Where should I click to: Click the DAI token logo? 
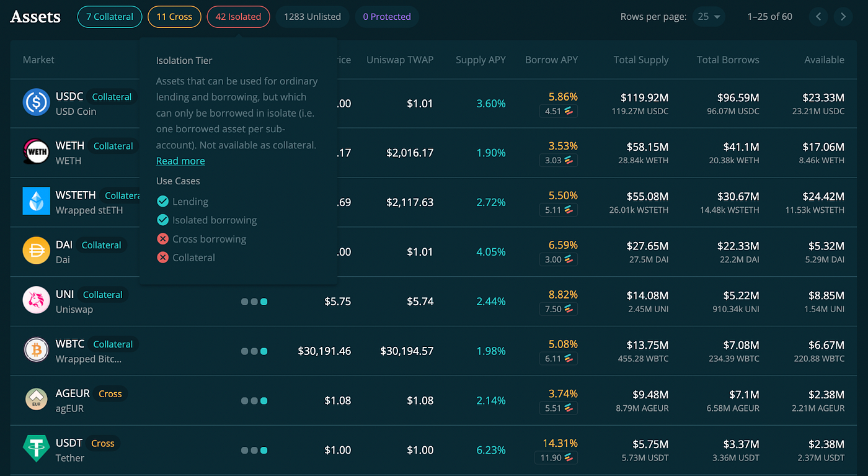coord(36,251)
